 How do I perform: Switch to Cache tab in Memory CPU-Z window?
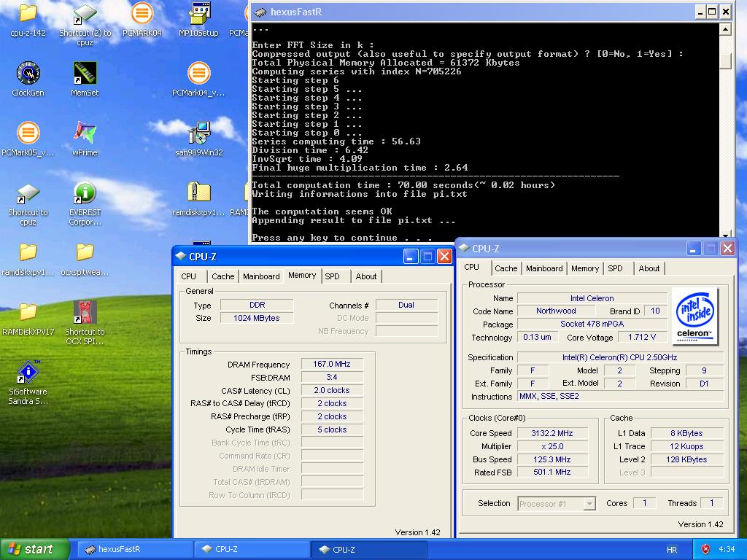(x=223, y=276)
